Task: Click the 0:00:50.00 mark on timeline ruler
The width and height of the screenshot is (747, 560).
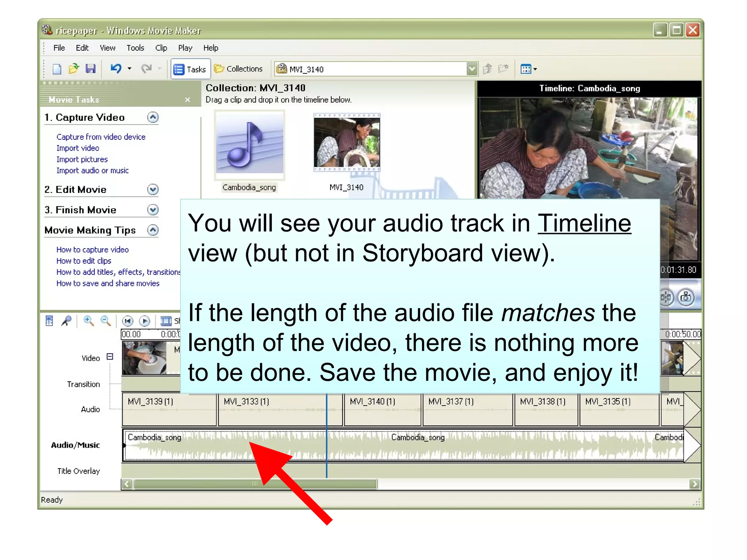Action: coord(682,334)
